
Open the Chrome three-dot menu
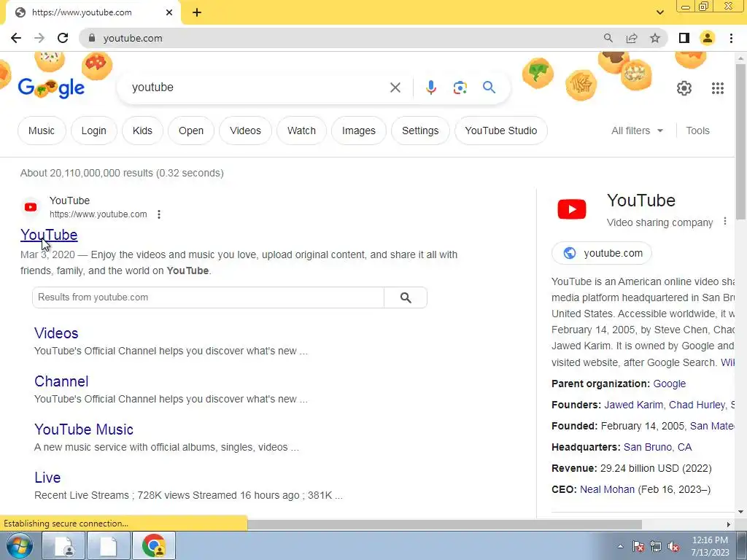(x=731, y=38)
